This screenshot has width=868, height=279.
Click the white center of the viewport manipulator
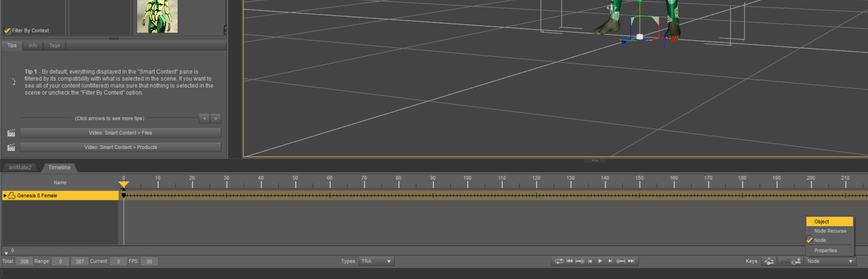(639, 37)
